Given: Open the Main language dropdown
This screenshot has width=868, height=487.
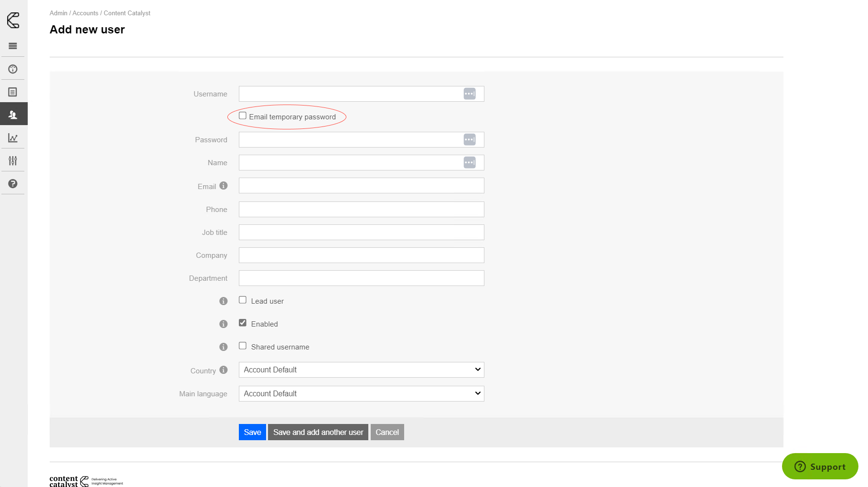Looking at the screenshot, I should (361, 394).
